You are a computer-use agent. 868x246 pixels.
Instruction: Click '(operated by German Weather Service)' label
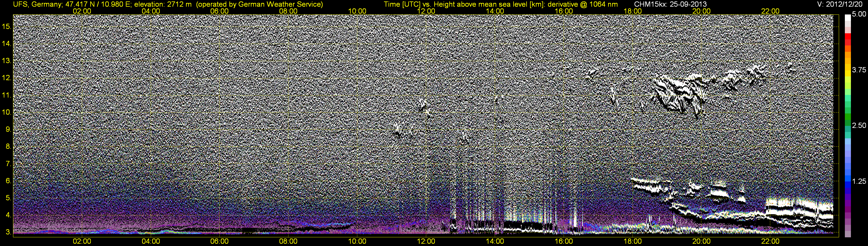coord(260,4)
